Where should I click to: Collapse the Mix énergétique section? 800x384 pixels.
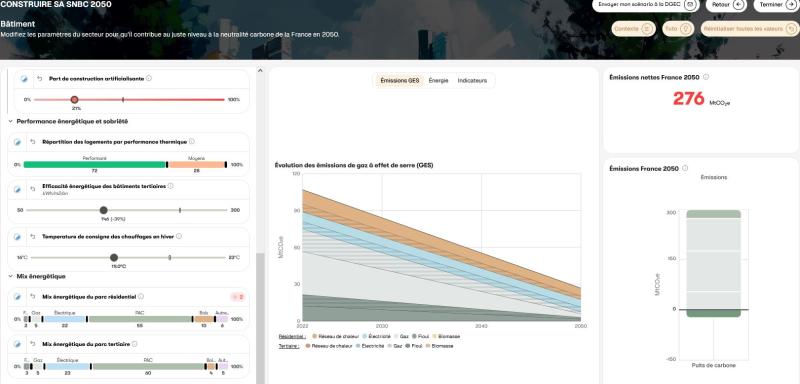[10, 276]
